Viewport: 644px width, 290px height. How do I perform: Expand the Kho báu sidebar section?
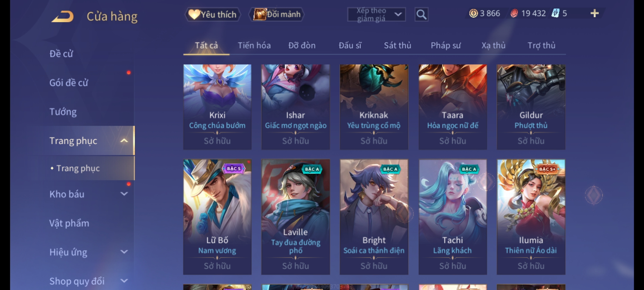pyautogui.click(x=124, y=194)
